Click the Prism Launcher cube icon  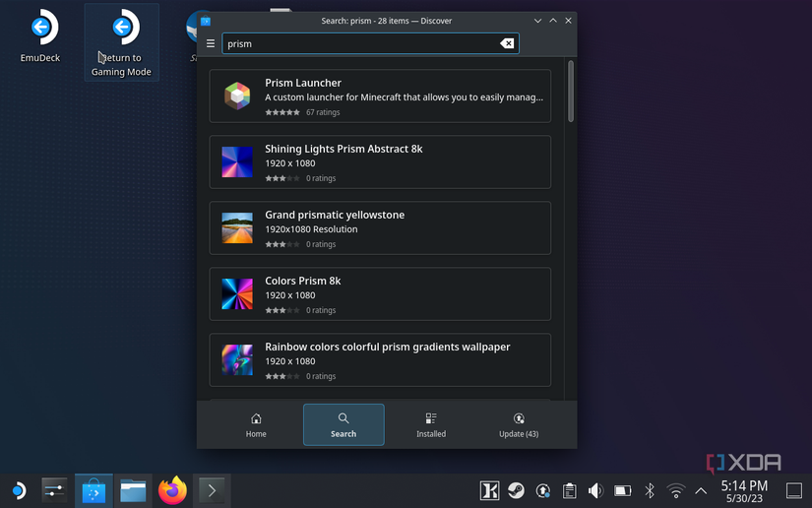pos(237,95)
